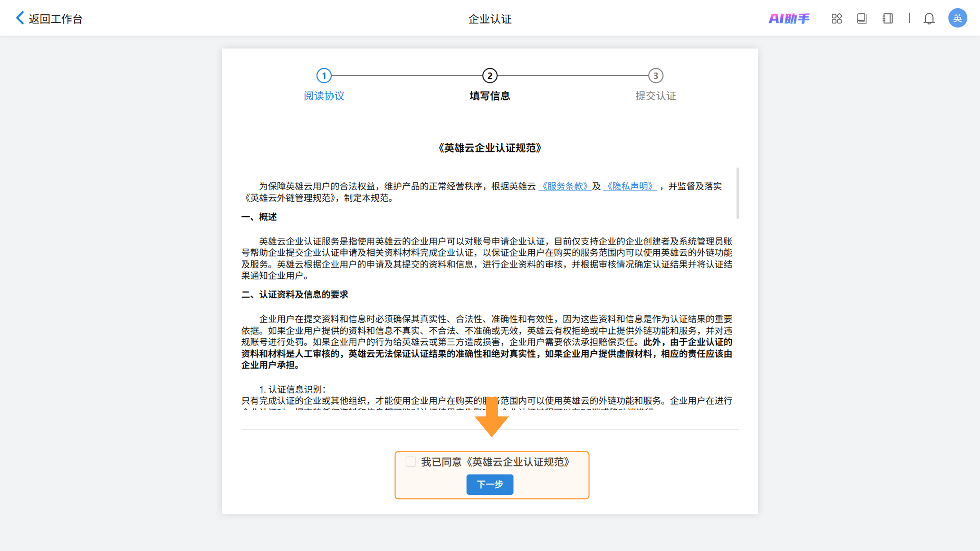Check the 我已同意 agreement checkbox
The height and width of the screenshot is (551, 980).
(410, 462)
